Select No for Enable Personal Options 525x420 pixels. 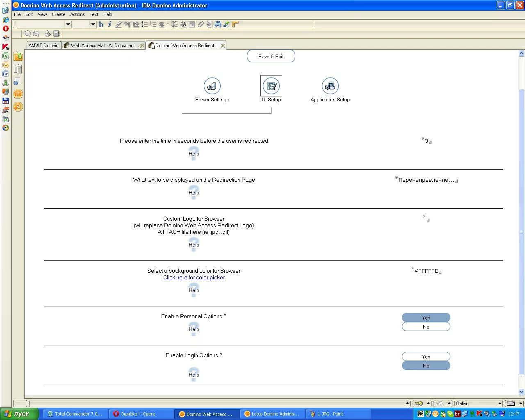click(x=426, y=327)
